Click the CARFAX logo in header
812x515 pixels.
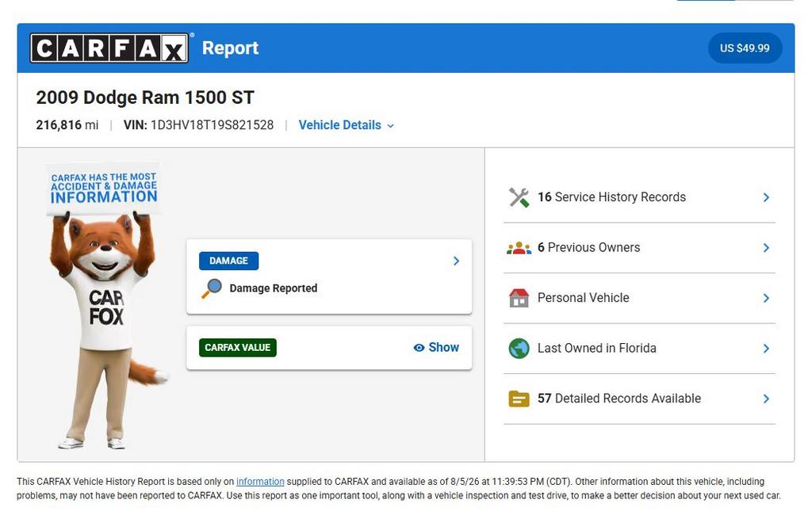tap(109, 48)
